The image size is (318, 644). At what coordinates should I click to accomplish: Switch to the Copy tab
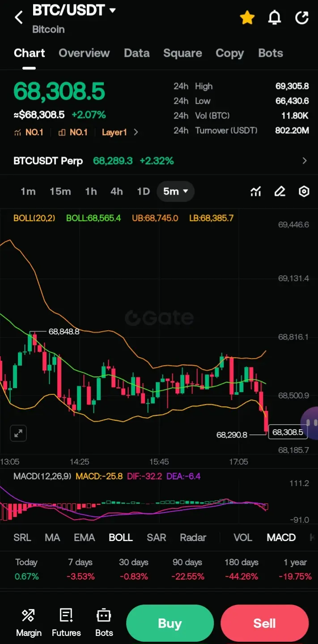[229, 53]
